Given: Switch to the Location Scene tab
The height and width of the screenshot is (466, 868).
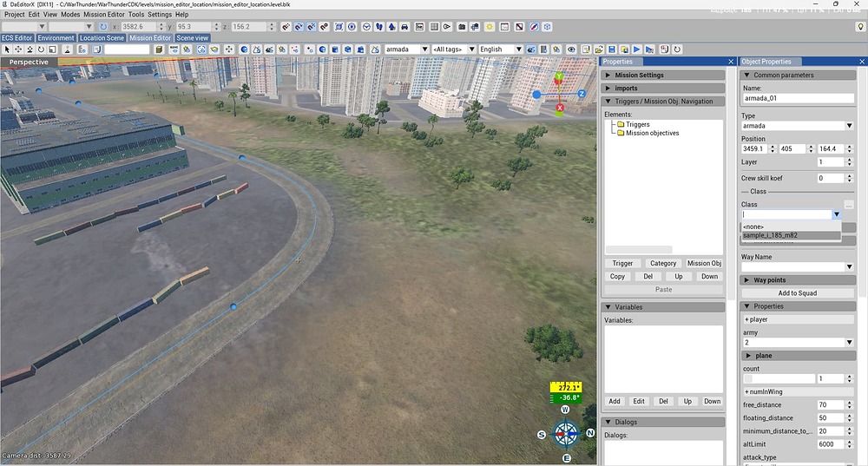Looking at the screenshot, I should pos(102,37).
